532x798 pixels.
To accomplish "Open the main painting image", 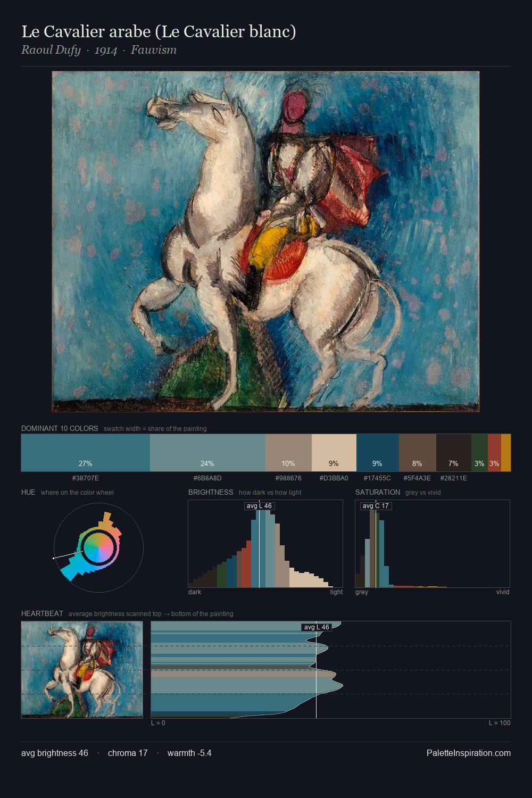I will tap(265, 242).
